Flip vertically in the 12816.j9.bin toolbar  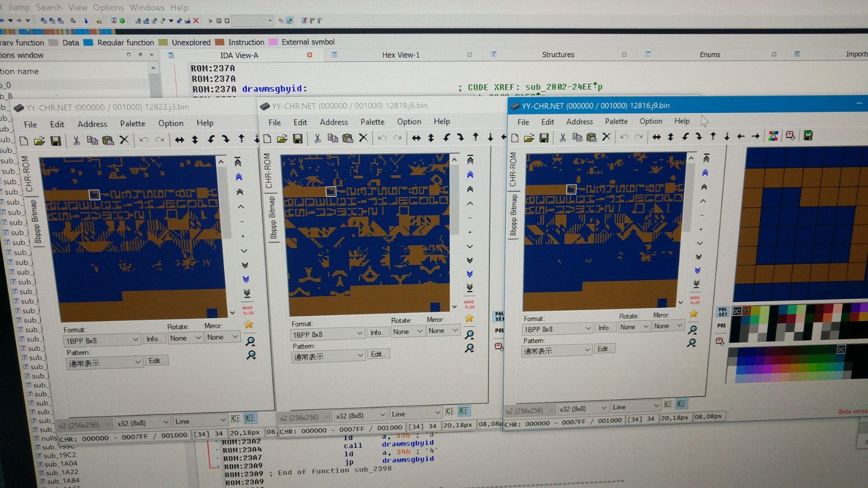pos(670,137)
